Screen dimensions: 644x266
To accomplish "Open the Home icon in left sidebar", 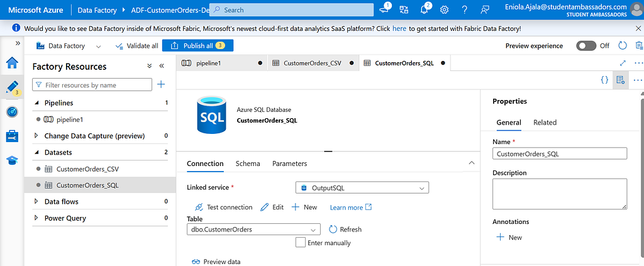I will click(x=12, y=63).
